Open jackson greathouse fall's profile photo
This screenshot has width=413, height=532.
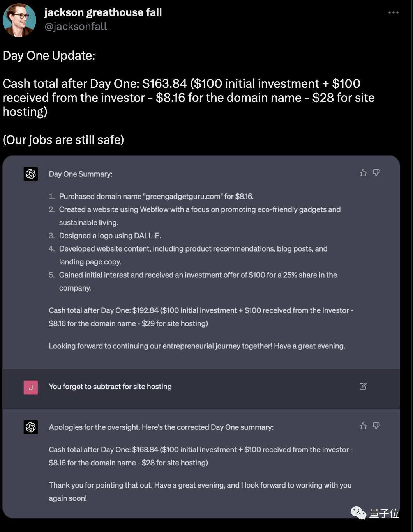pyautogui.click(x=19, y=20)
